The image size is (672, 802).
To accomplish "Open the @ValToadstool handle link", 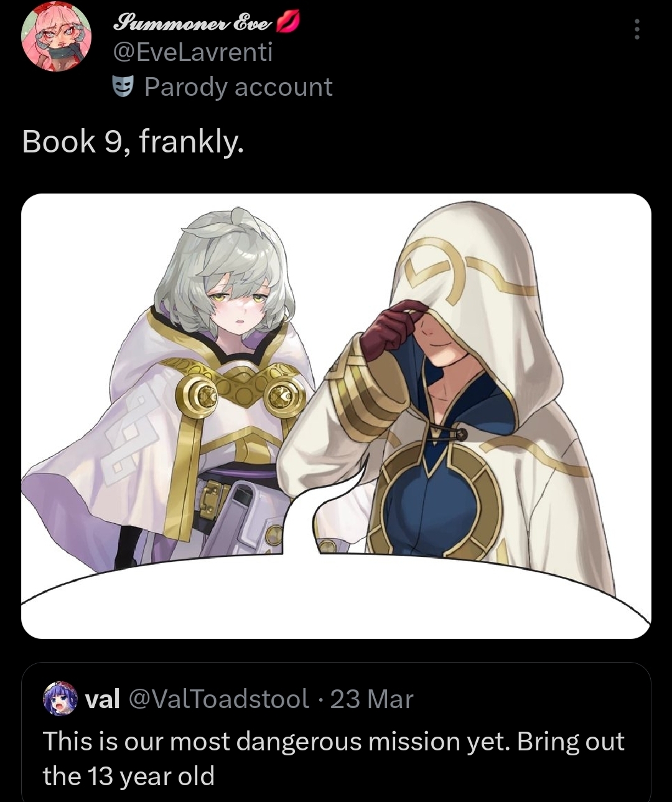I will click(218, 699).
